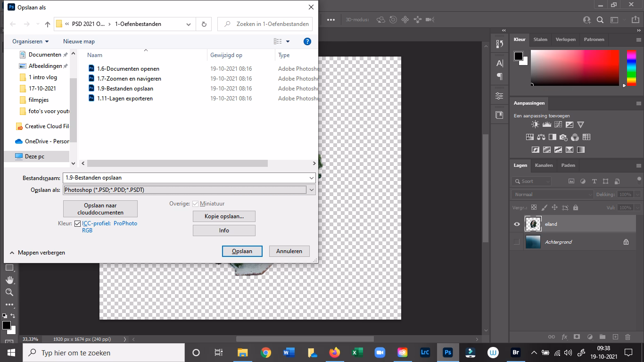This screenshot has height=362, width=644.
Task: Open the Brightness/Contrast adjustment icon
Action: 535,124
